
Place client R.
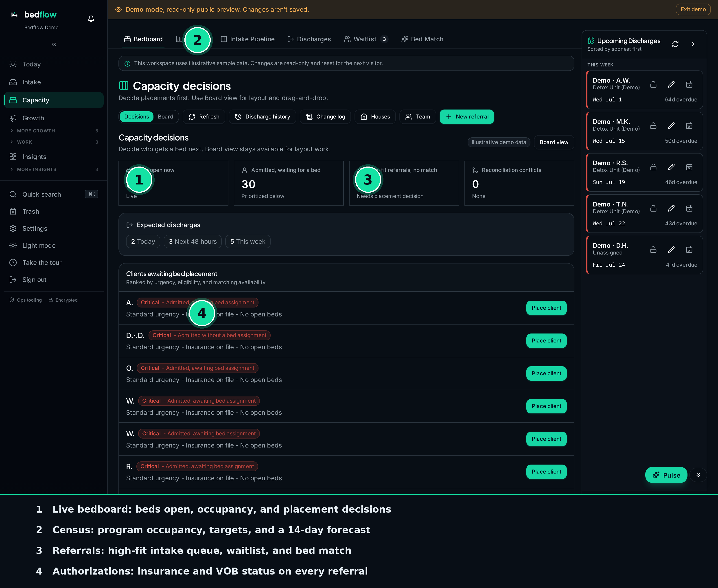(546, 472)
